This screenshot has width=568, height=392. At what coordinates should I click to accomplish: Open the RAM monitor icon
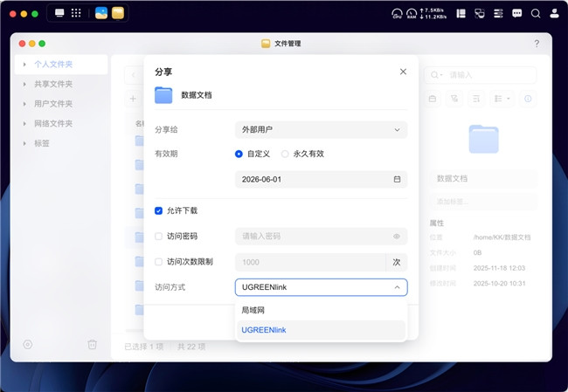point(412,14)
